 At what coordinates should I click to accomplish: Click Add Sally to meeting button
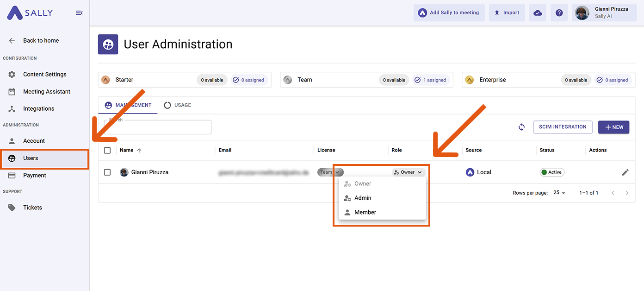449,13
